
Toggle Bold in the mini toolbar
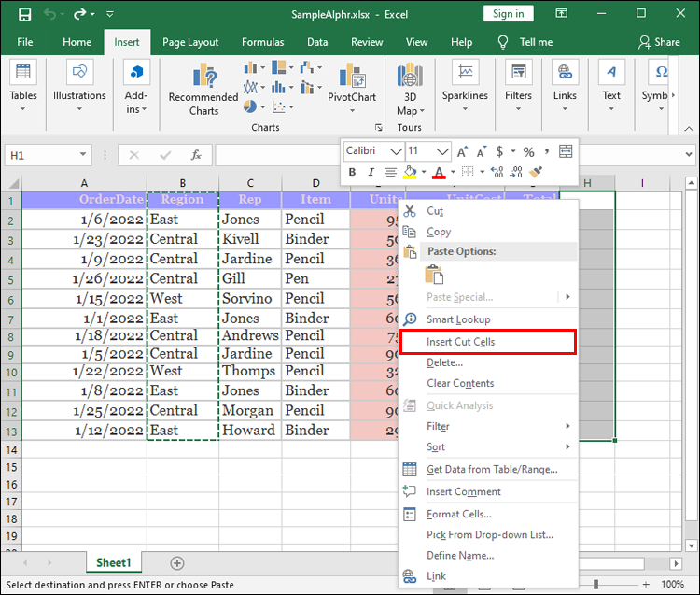tap(353, 172)
